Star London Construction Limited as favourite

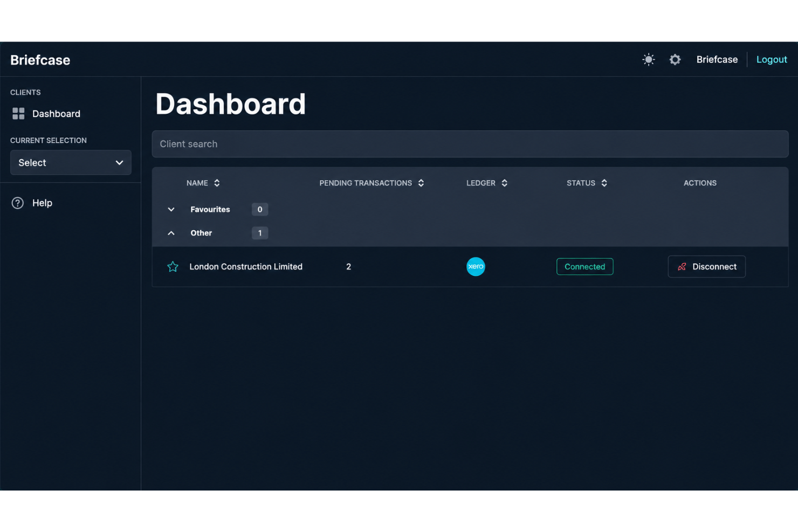(173, 267)
